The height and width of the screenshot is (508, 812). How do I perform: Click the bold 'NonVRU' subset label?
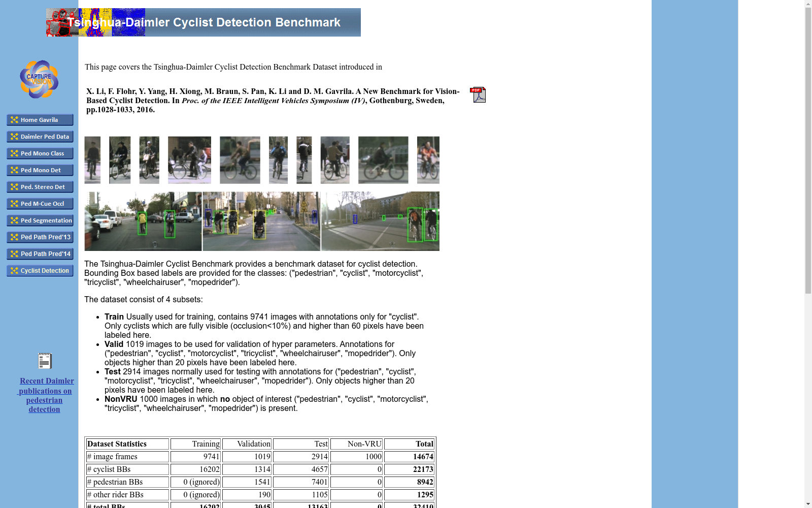[121, 399]
